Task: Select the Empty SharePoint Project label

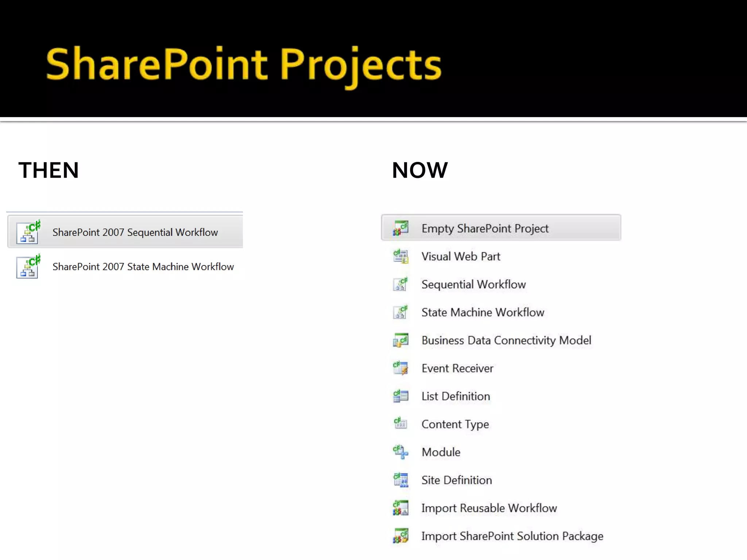Action: [x=485, y=229]
